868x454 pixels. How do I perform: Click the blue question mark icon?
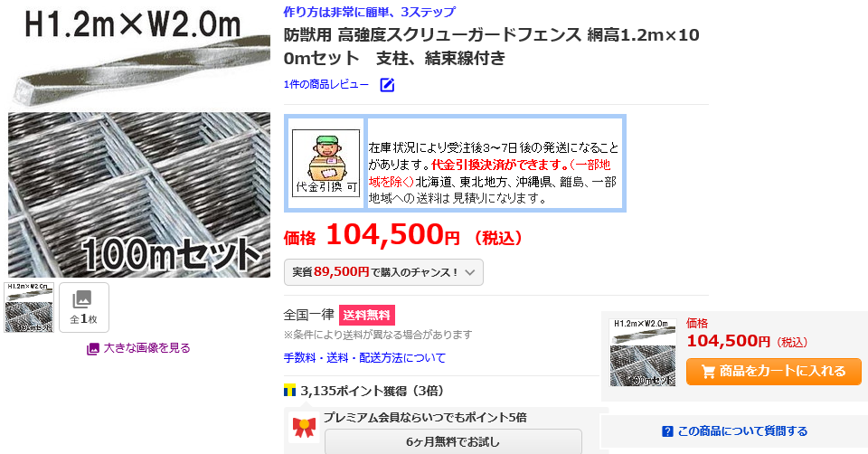tap(667, 431)
